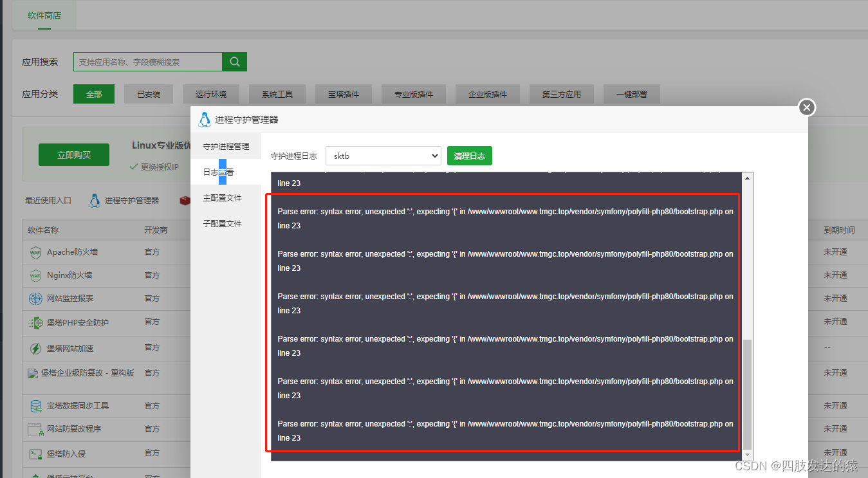
Task: Click the 清理日志 button
Action: click(469, 156)
